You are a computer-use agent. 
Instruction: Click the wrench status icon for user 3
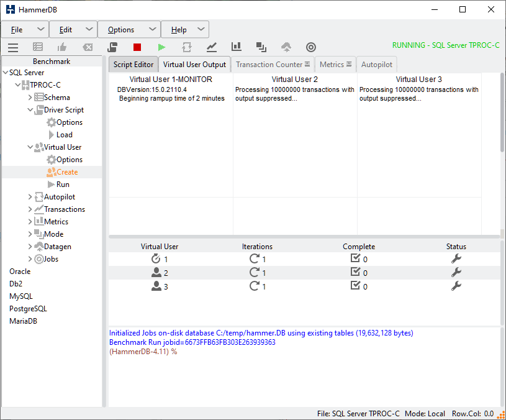coord(456,286)
